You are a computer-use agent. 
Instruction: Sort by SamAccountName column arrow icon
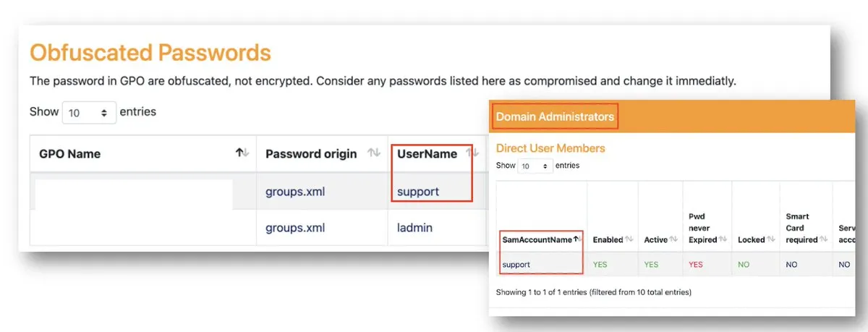click(576, 239)
